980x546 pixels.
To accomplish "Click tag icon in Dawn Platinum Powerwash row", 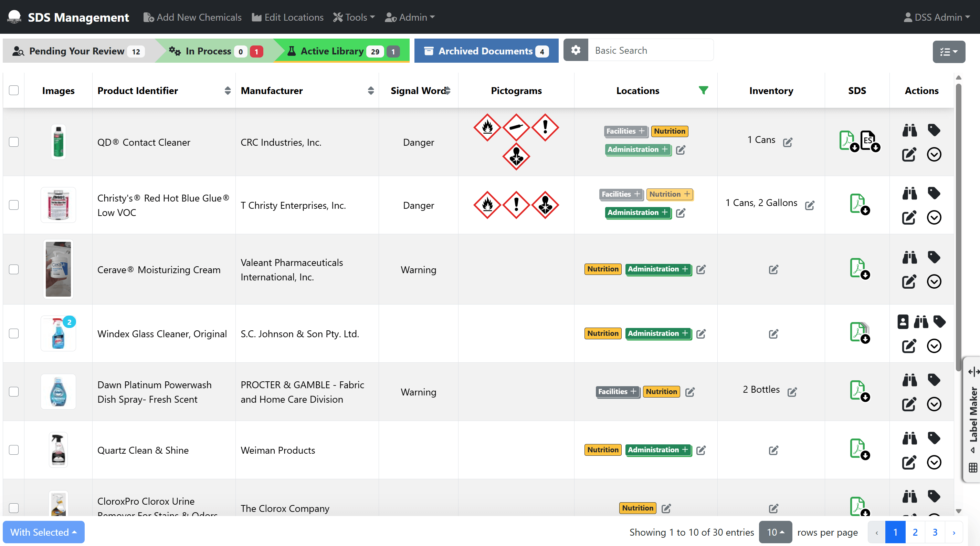I will [934, 380].
